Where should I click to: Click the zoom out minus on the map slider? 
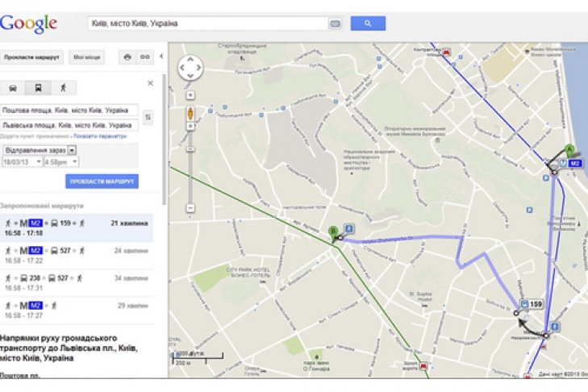(190, 208)
